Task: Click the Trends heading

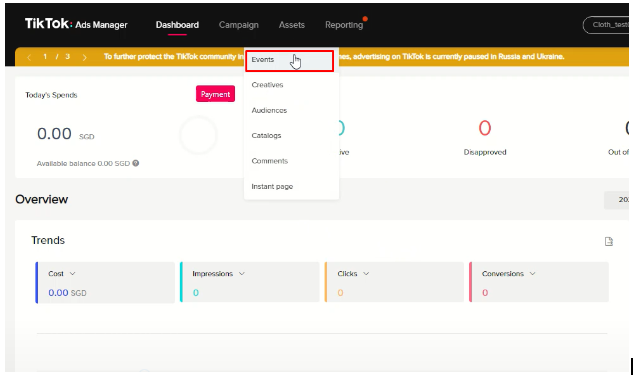Action: [x=48, y=240]
